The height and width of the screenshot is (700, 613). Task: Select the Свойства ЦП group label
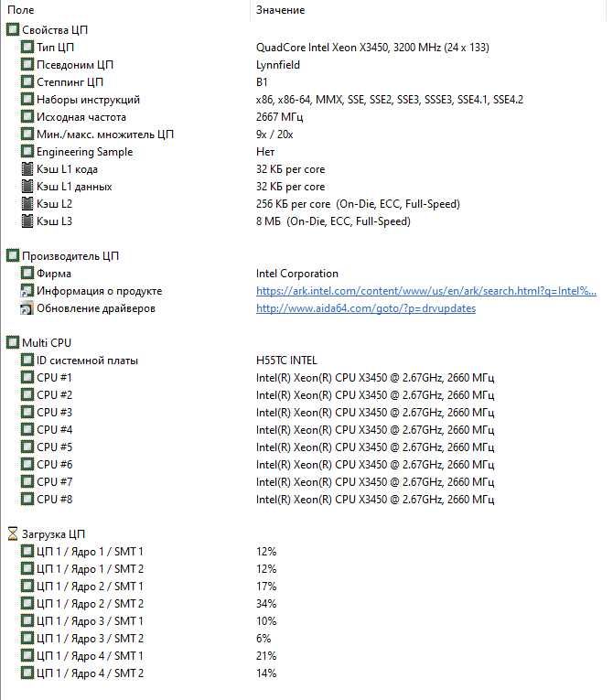55,30
